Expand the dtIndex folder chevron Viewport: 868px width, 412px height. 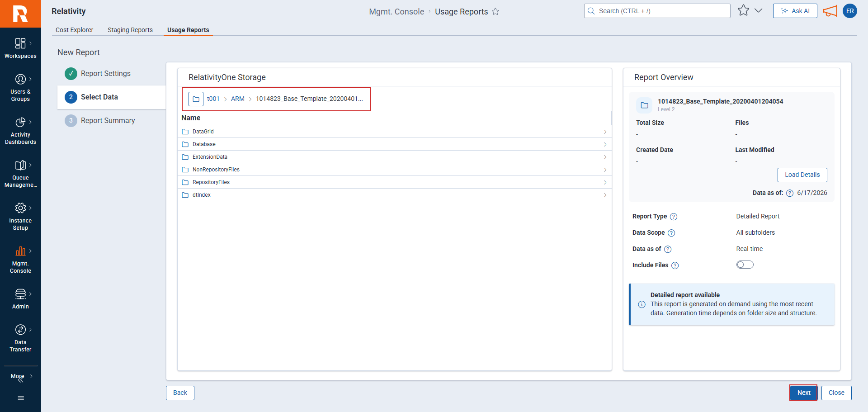pos(605,195)
